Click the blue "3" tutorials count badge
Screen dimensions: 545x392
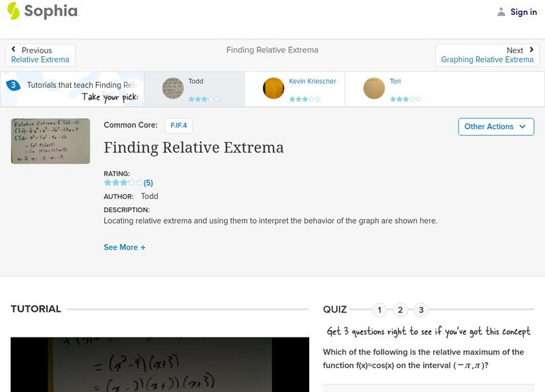click(12, 84)
